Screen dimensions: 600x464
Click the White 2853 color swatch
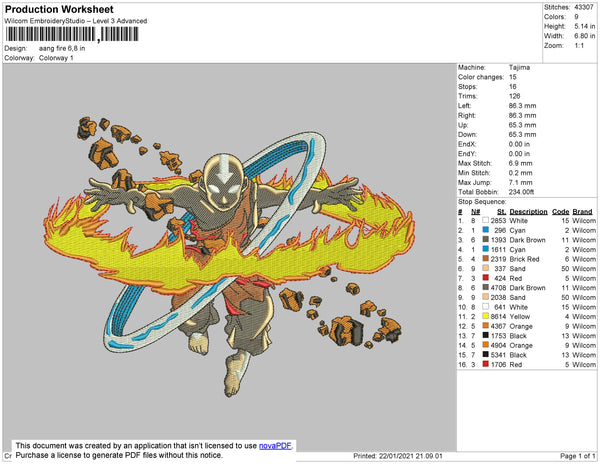point(486,221)
